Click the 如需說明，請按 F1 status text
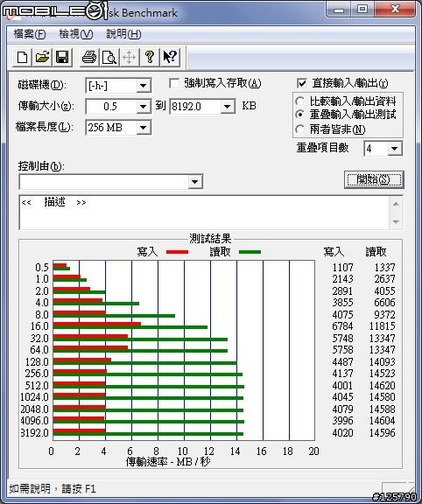Screen dimensions: 422x504 pos(53,489)
